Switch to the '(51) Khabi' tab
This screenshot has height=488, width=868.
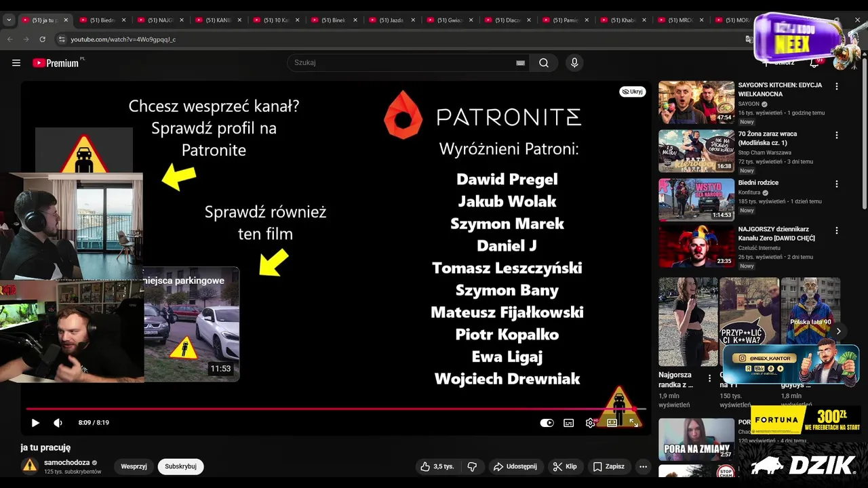click(x=623, y=20)
